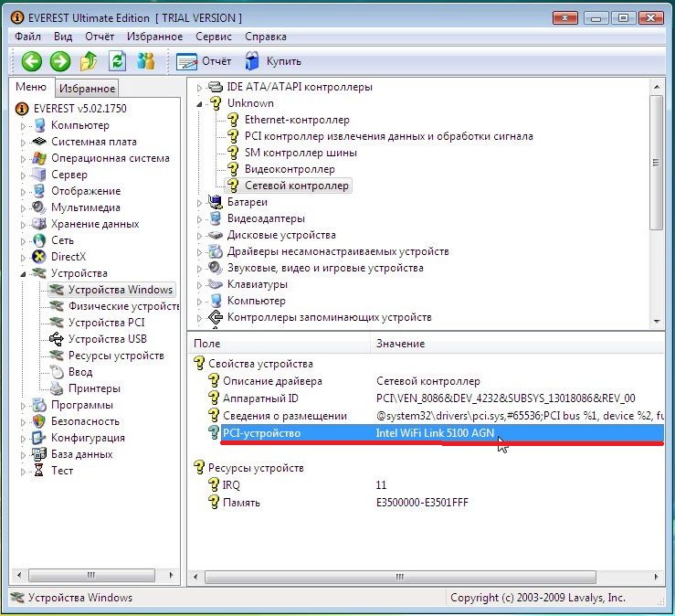Expand the Конфигурация node
Screen dimensions: 675x616
(x=23, y=439)
